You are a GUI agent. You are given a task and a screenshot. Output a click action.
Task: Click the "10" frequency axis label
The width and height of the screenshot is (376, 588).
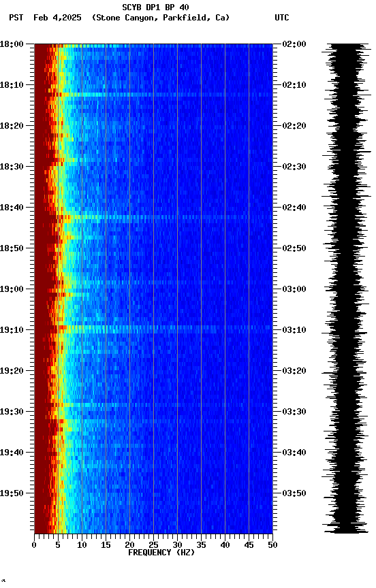pos(82,545)
